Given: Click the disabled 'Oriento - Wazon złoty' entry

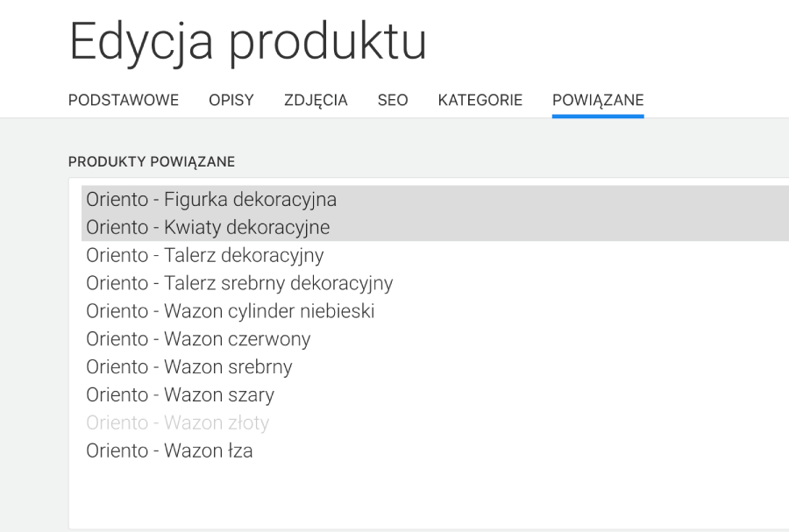Looking at the screenshot, I should [x=177, y=422].
